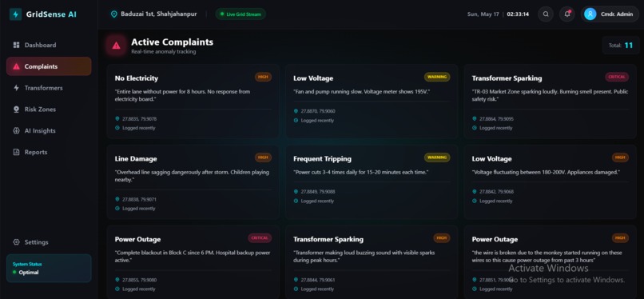The width and height of the screenshot is (644, 299).
Task: Click the pin icon for 27.8855, 79.9080
Action: point(117,280)
